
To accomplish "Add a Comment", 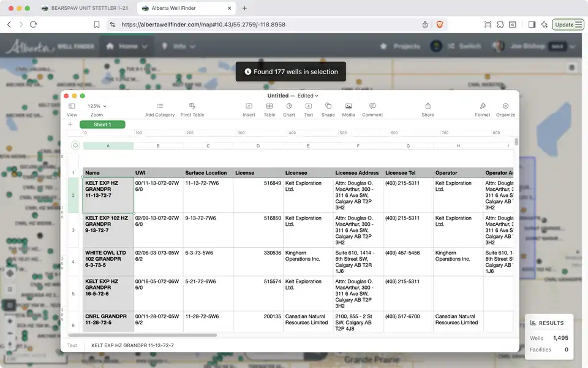I will [x=372, y=110].
